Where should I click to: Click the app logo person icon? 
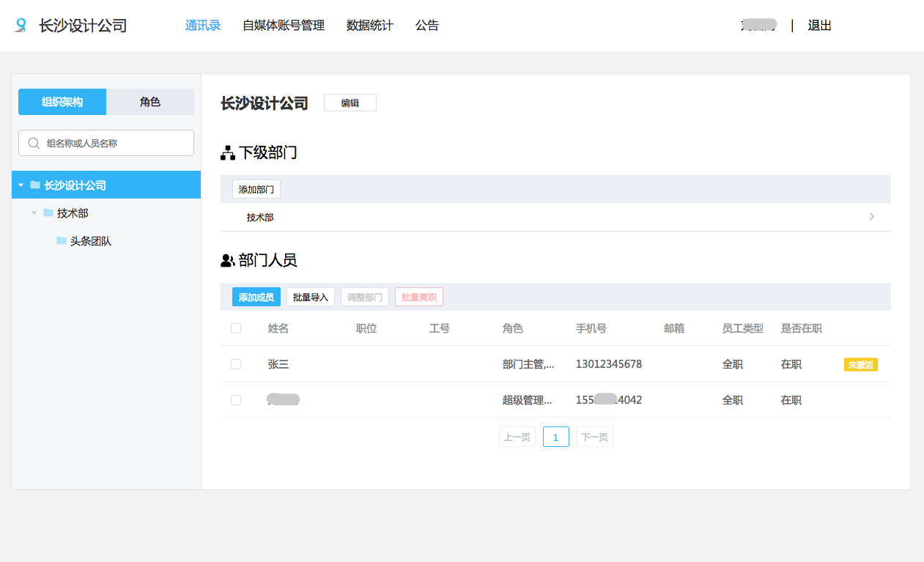(x=21, y=25)
